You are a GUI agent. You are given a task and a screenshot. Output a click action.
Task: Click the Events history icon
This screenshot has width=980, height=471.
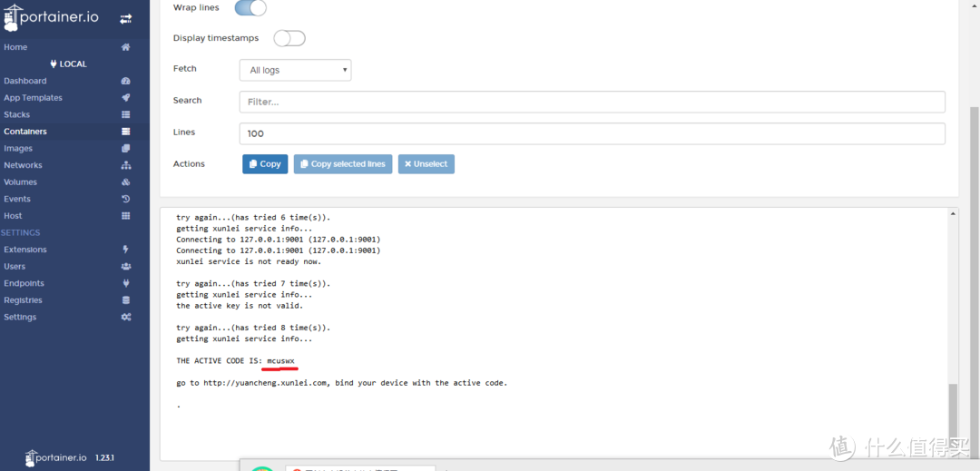pyautogui.click(x=125, y=200)
